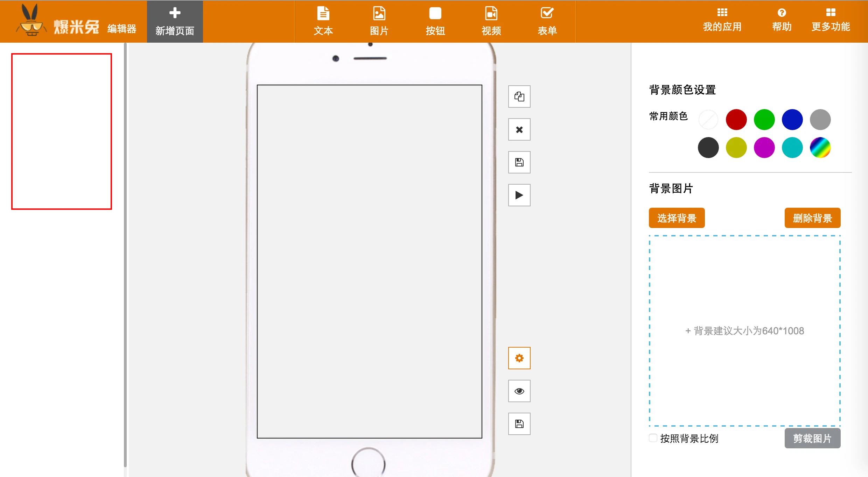The height and width of the screenshot is (477, 868).
Task: Click the copy page icon
Action: [x=519, y=97]
